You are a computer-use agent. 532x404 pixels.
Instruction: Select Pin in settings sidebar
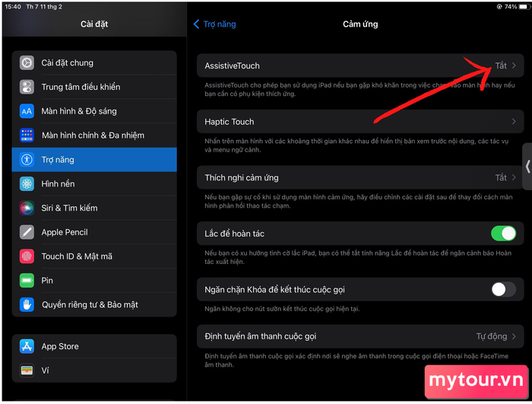pos(94,281)
